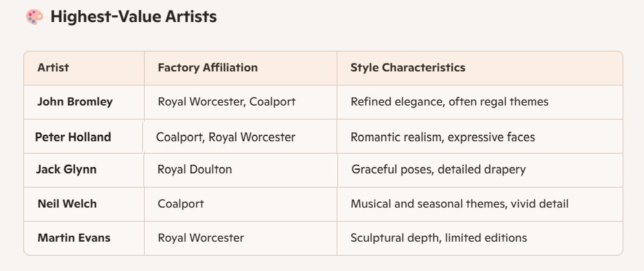Click the Refined elegance, often regal themes cell
The height and width of the screenshot is (271, 644).
449,102
